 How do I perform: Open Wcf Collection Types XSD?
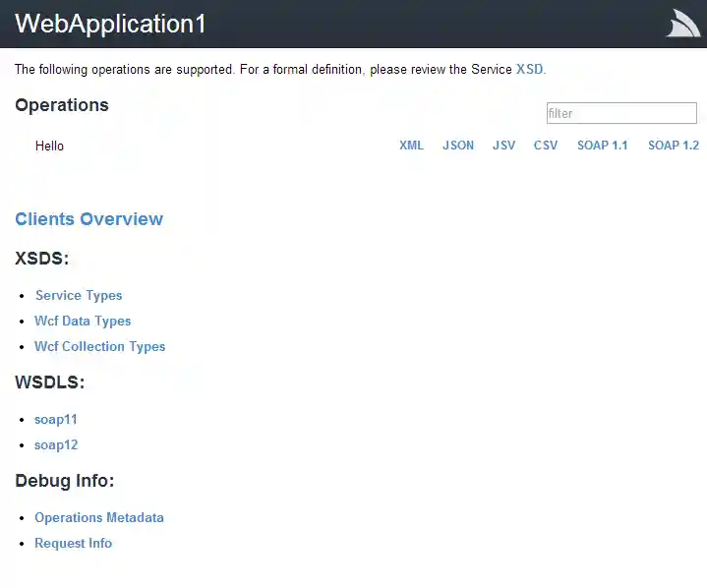(x=99, y=346)
